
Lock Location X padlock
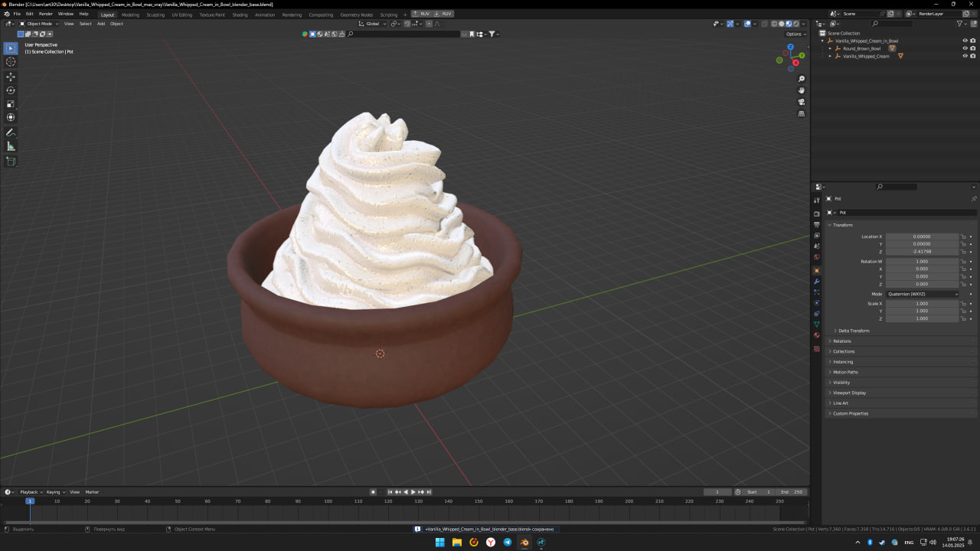[x=964, y=236]
